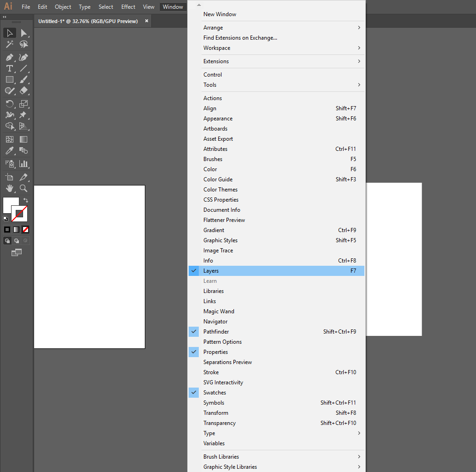The width and height of the screenshot is (476, 472).
Task: Click New Window command
Action: [x=276, y=14]
